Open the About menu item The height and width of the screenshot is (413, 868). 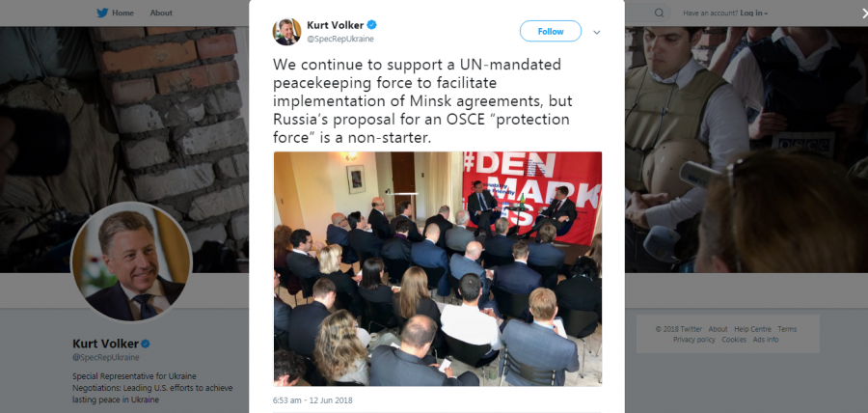[161, 13]
